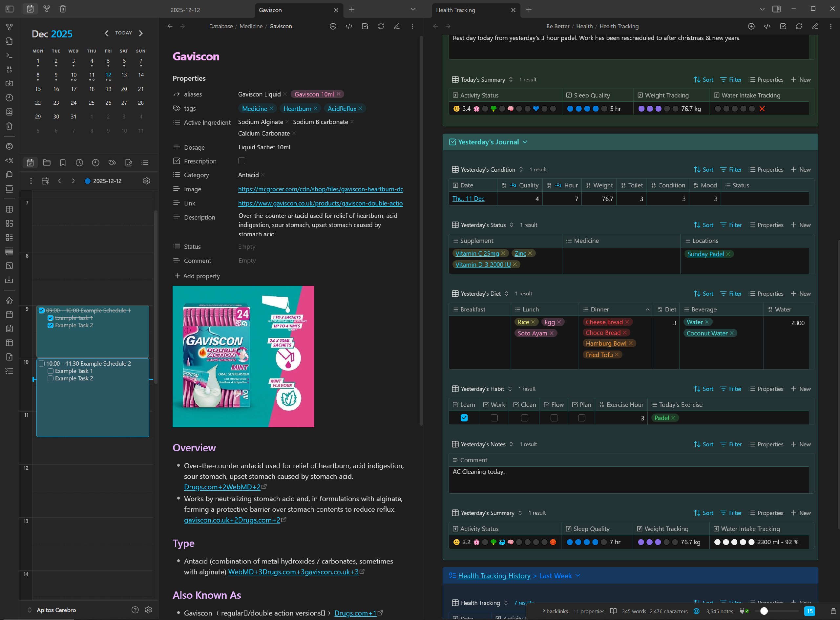Toggle the Prescription checkbox in Gaviscon properties

[x=241, y=160]
